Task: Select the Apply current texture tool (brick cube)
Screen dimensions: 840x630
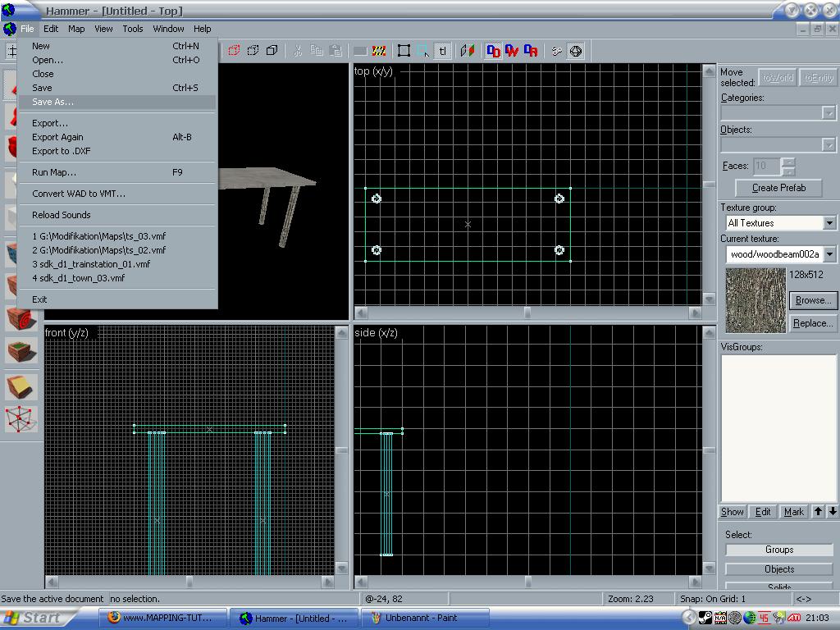Action: coord(11,286)
